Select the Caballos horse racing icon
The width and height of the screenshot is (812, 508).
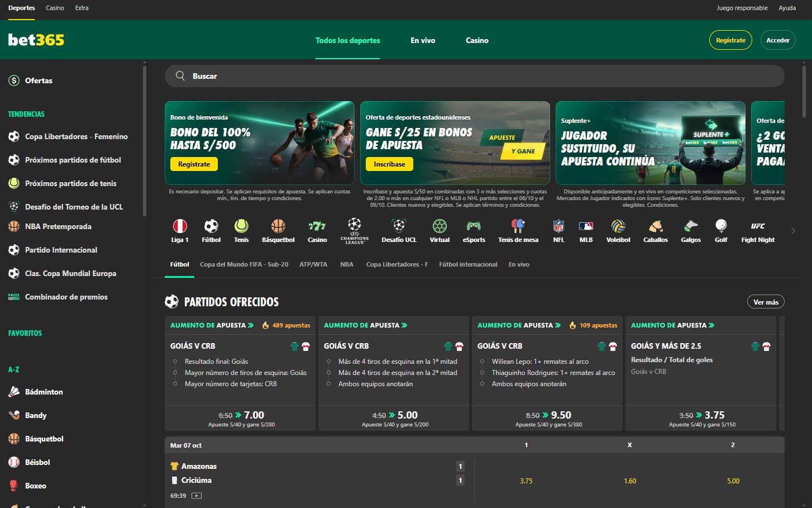coord(655,230)
